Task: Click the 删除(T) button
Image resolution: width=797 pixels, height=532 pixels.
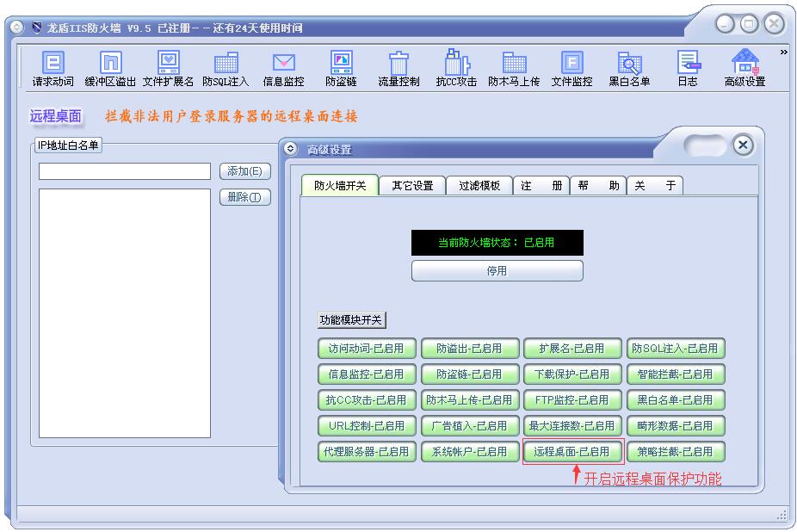Action: click(245, 197)
